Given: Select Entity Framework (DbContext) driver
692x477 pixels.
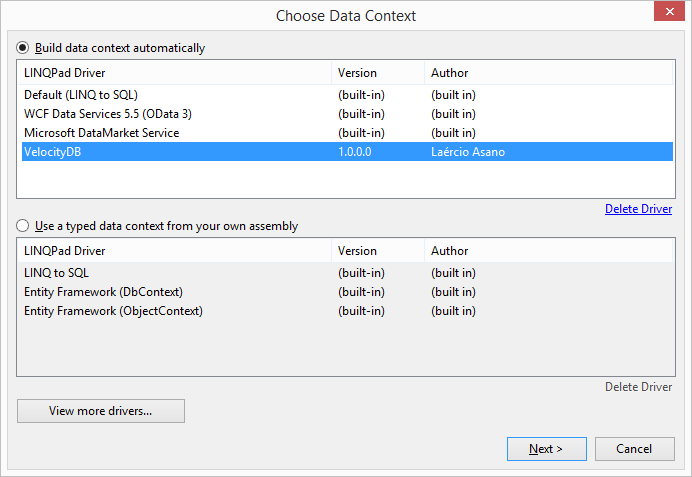Looking at the screenshot, I should pos(347,292).
